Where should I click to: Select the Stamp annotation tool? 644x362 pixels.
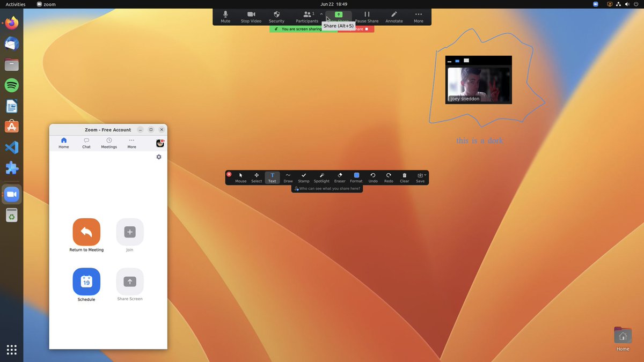[x=303, y=177]
